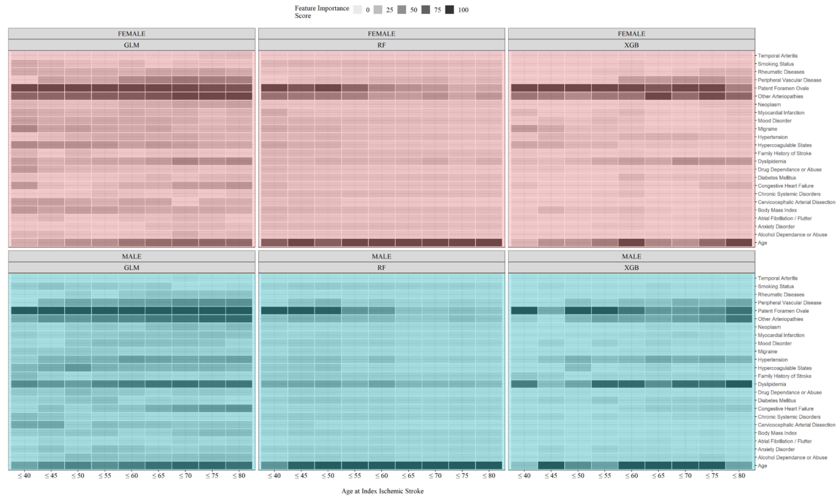
Task: Click the XGB header in the female row
Action: [631, 45]
